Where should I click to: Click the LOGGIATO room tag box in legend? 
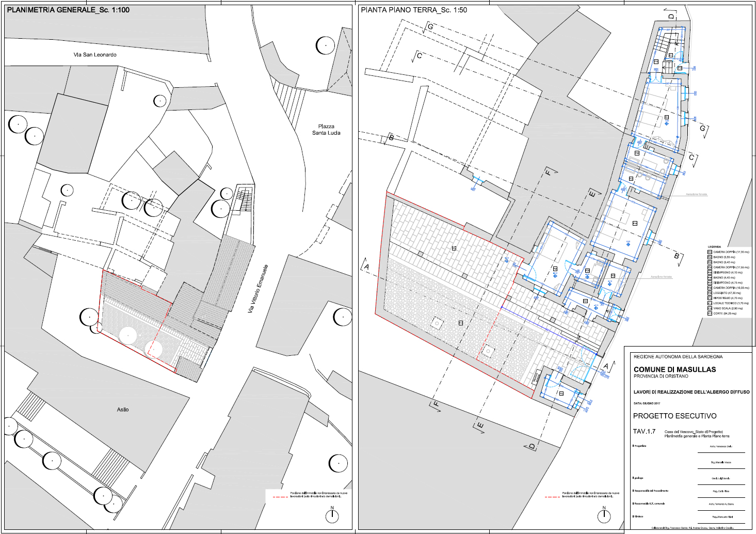click(710, 293)
